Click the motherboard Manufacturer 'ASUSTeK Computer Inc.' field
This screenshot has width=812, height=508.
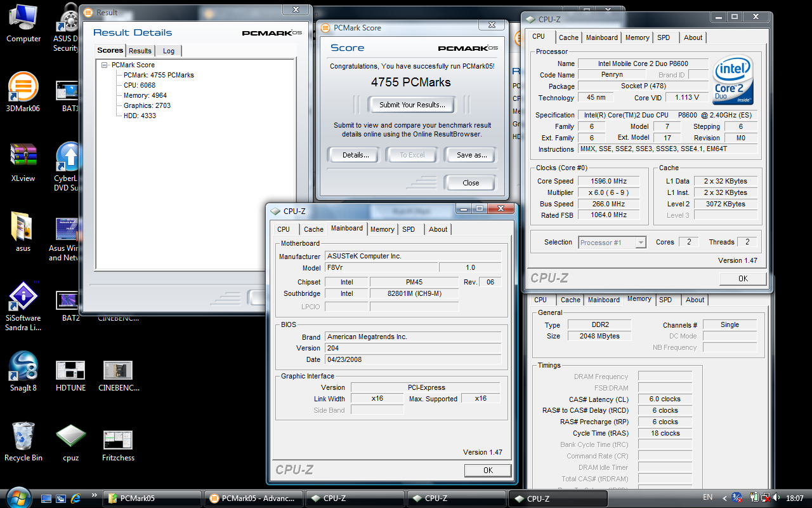413,256
